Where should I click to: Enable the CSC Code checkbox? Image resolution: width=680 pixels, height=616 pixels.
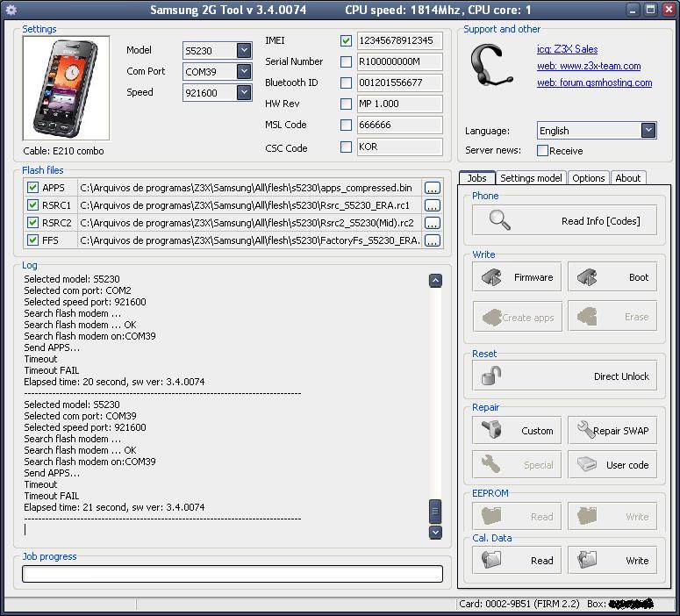point(346,147)
